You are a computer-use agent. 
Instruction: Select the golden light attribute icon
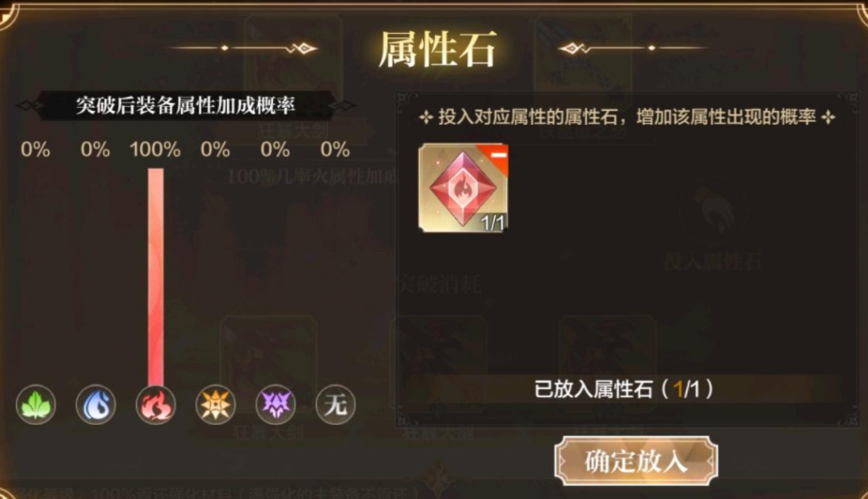coord(216,405)
